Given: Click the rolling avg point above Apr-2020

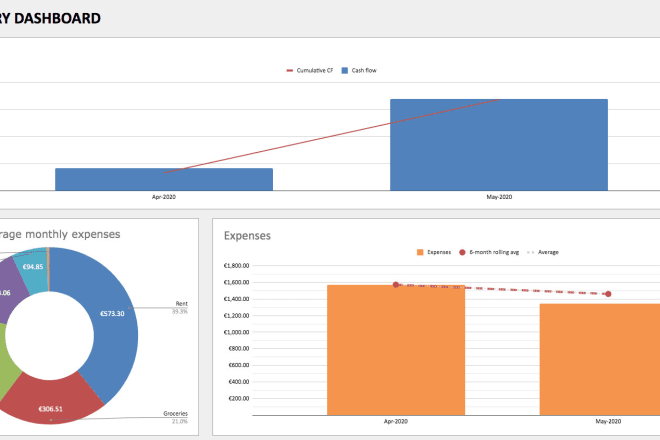Looking at the screenshot, I should pyautogui.click(x=396, y=285).
